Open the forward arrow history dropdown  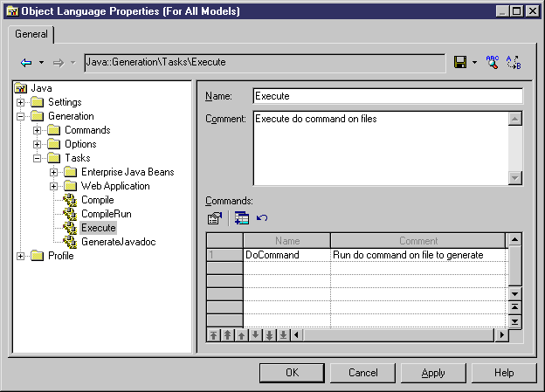(x=73, y=63)
